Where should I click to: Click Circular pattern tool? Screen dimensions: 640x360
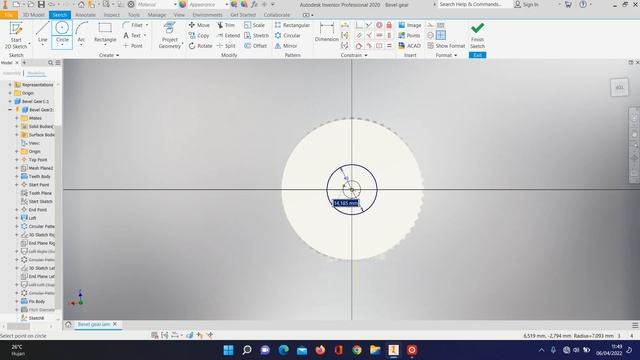288,36
